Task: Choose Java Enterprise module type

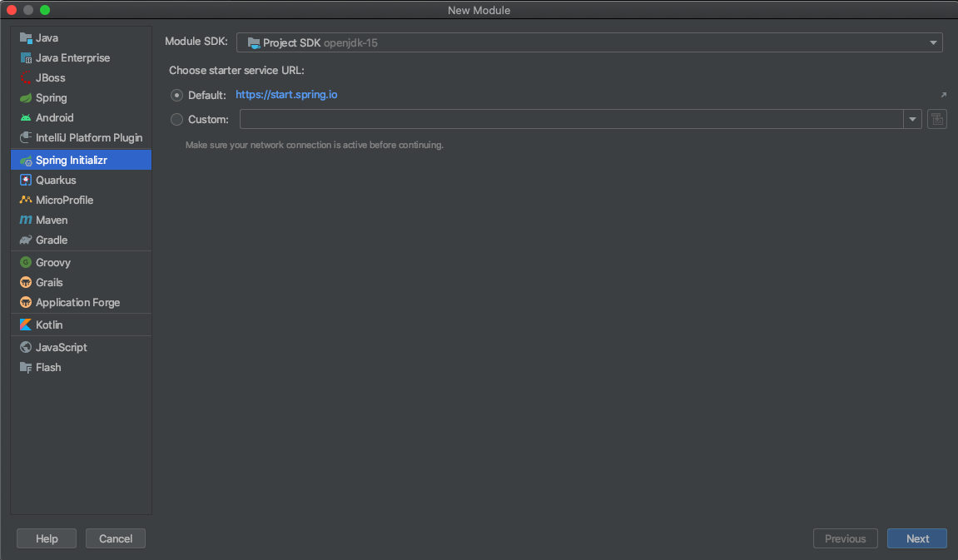Action: (x=82, y=58)
